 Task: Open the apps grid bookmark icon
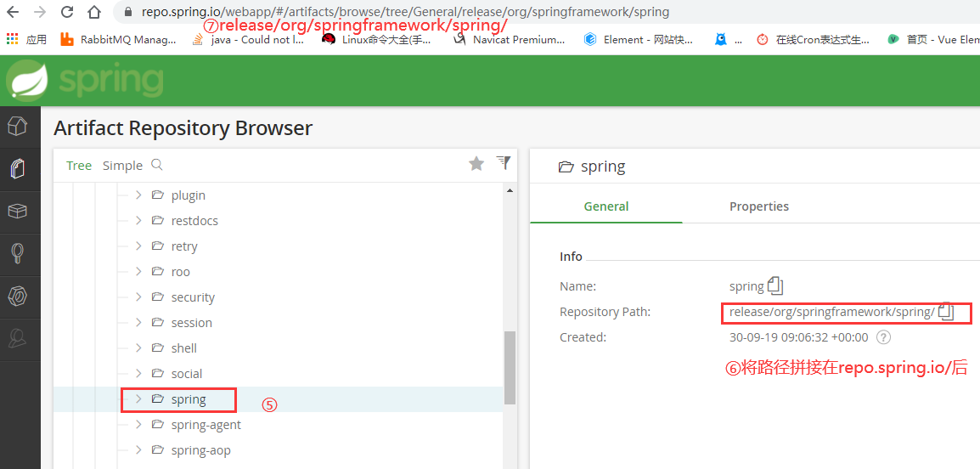point(12,39)
